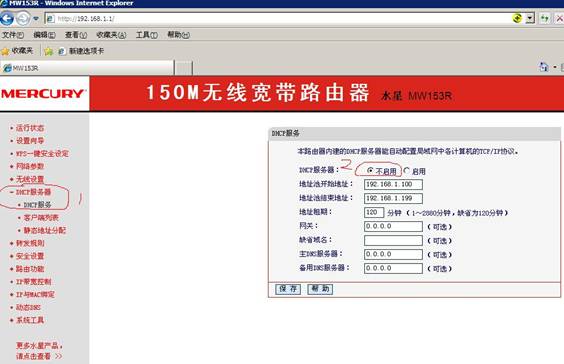Click the browser Forward arrow button
Screen dimensions: 564x364
pos(23,19)
